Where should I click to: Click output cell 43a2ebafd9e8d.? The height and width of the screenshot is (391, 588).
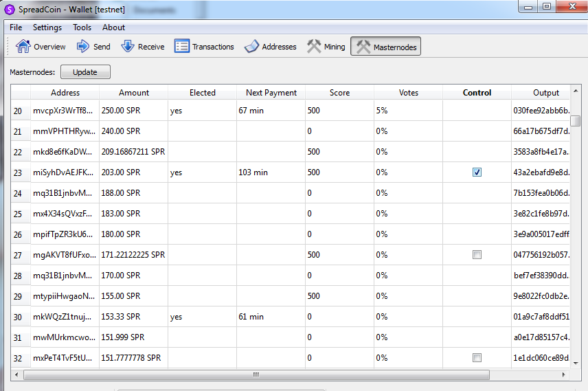[x=541, y=172]
